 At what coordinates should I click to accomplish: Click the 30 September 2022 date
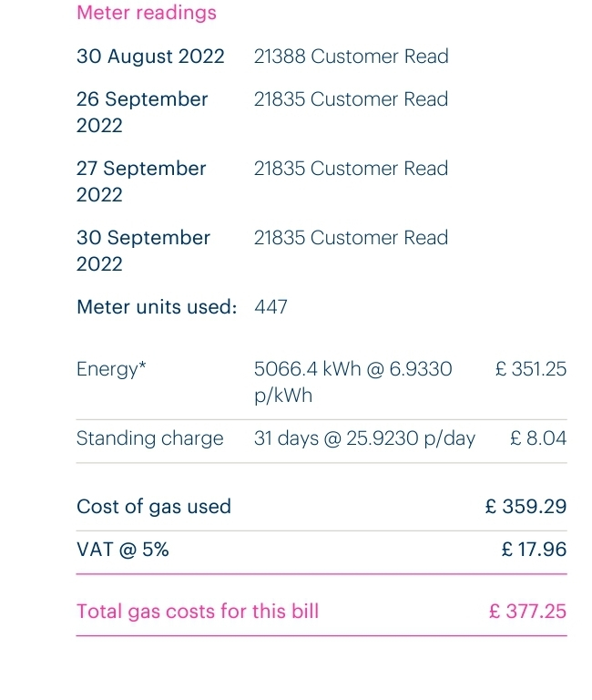(x=143, y=251)
